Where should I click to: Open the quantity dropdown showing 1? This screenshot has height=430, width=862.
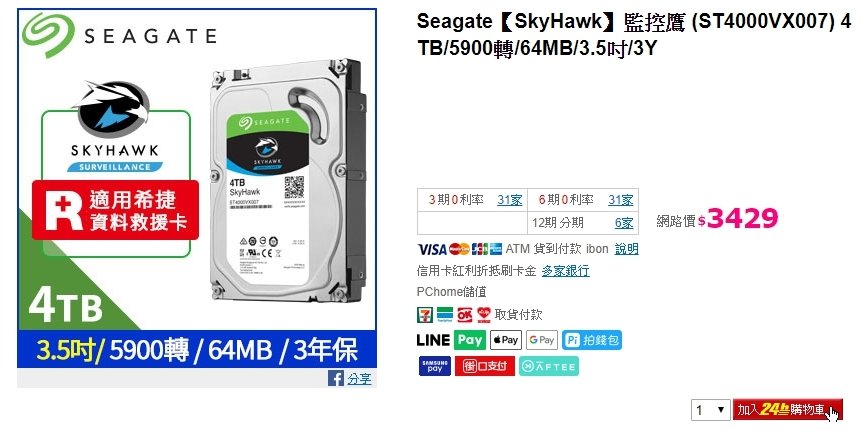point(710,410)
